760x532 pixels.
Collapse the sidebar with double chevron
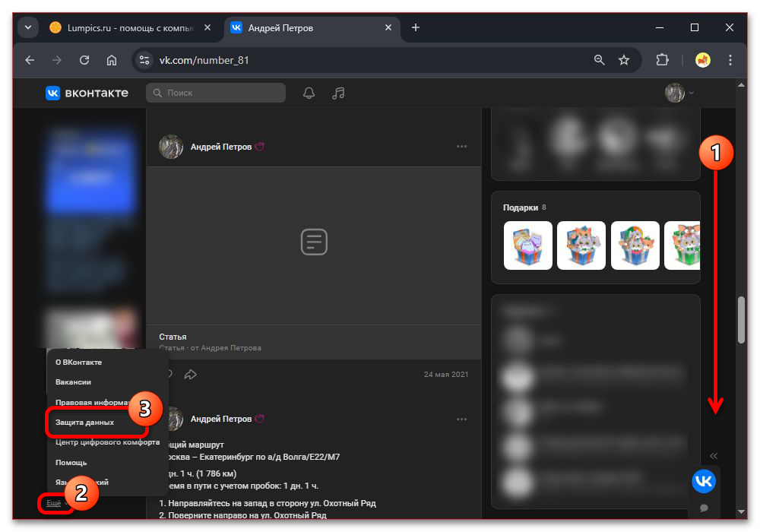click(x=714, y=456)
